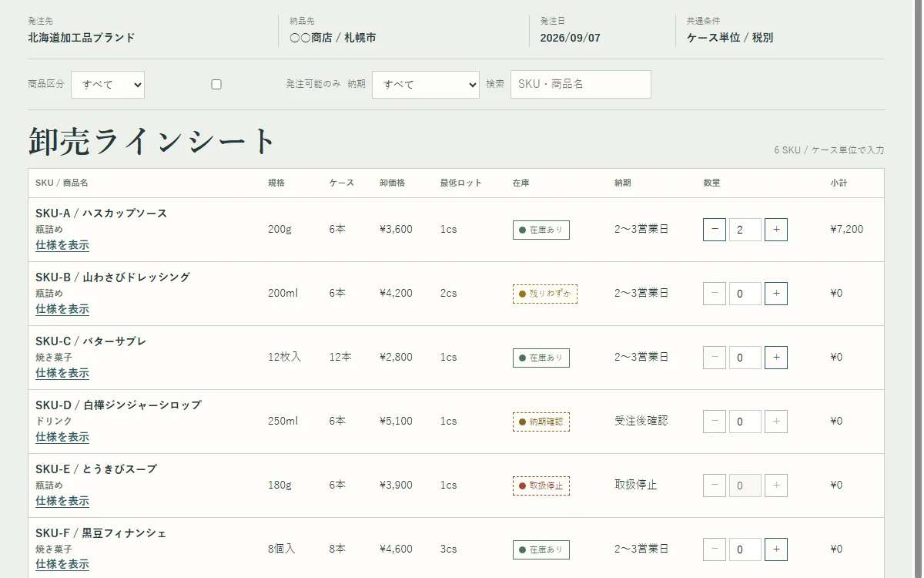The image size is (924, 578).
Task: Click plus button for SKU-E とうきびスープ
Action: pyautogui.click(x=776, y=486)
